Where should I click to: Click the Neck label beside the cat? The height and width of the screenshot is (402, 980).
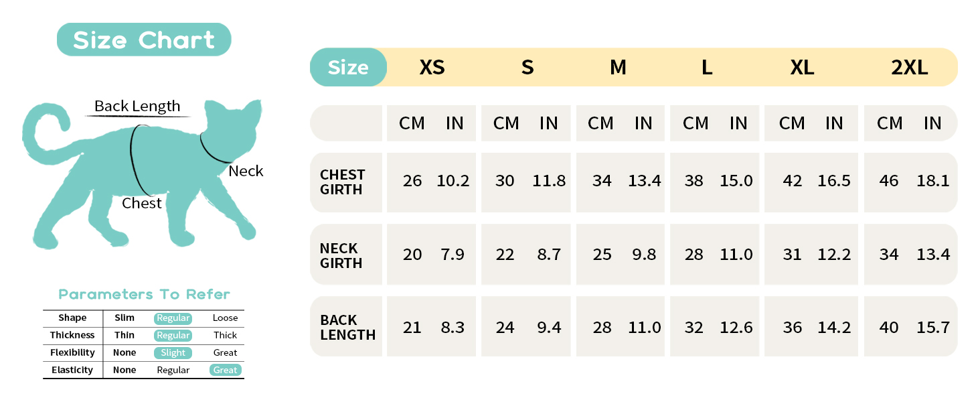[x=246, y=171]
